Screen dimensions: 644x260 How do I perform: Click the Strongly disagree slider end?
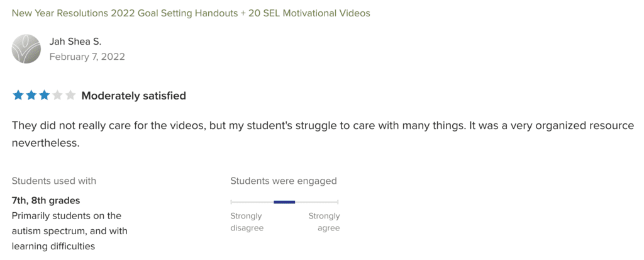232,202
